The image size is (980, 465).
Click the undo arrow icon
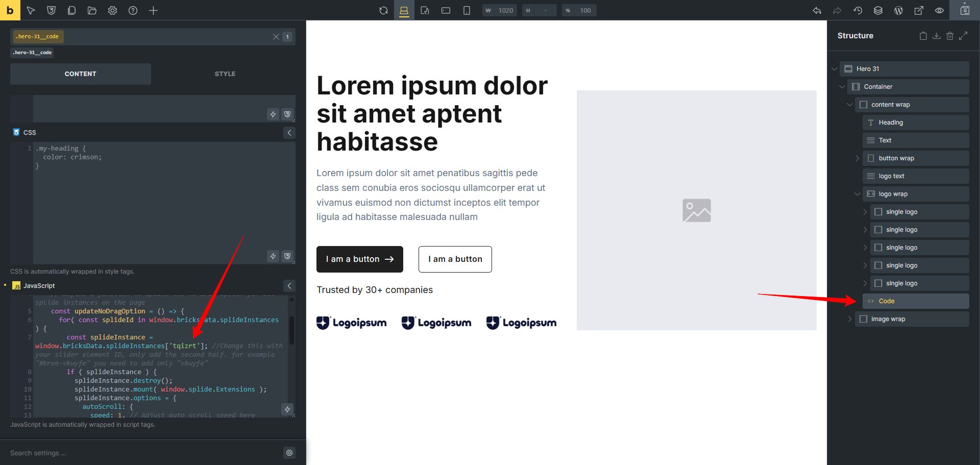pyautogui.click(x=817, y=10)
